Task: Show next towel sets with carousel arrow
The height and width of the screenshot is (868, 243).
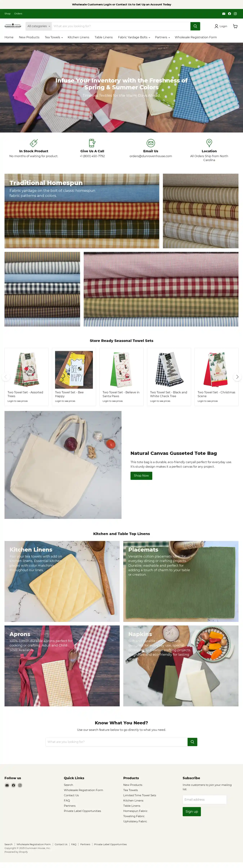Action: (237, 377)
